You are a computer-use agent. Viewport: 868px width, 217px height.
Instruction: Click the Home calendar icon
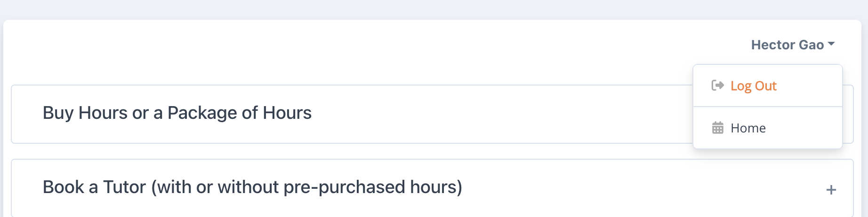717,128
